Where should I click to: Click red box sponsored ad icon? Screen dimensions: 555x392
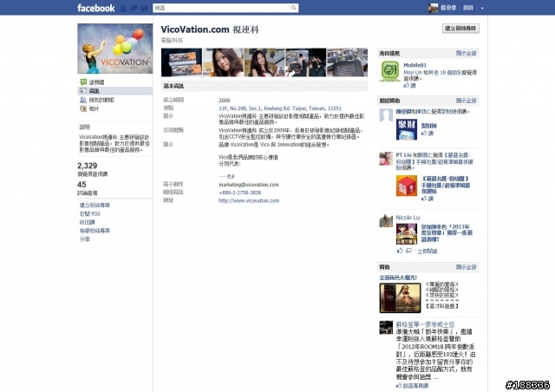407,186
